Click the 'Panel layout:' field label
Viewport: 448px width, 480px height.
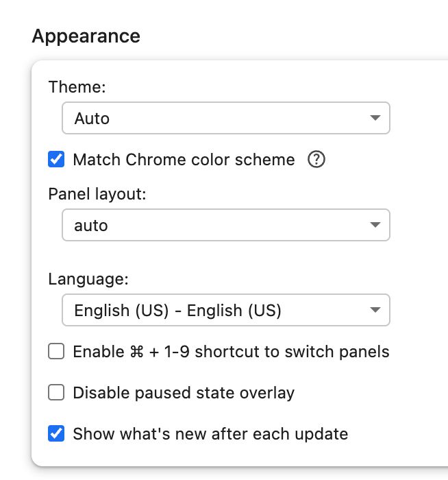click(x=97, y=194)
